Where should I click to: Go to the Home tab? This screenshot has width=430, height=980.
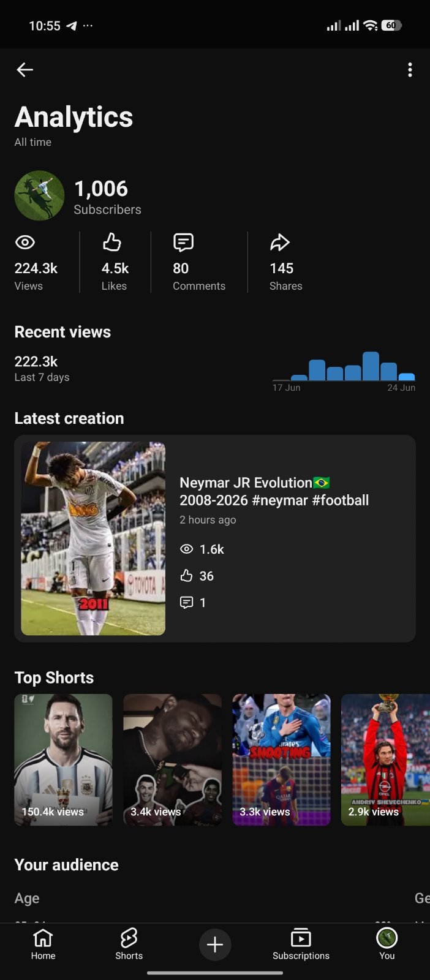43,944
